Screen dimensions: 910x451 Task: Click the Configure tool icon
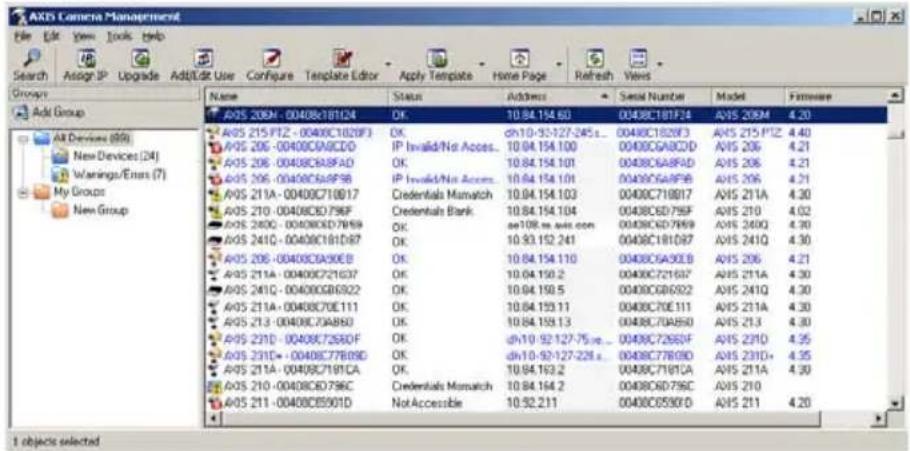[x=271, y=60]
